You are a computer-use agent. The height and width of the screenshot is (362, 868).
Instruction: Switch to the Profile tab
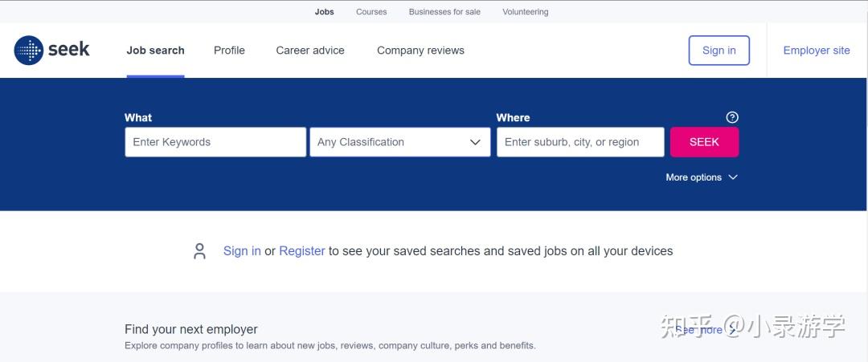tap(229, 50)
